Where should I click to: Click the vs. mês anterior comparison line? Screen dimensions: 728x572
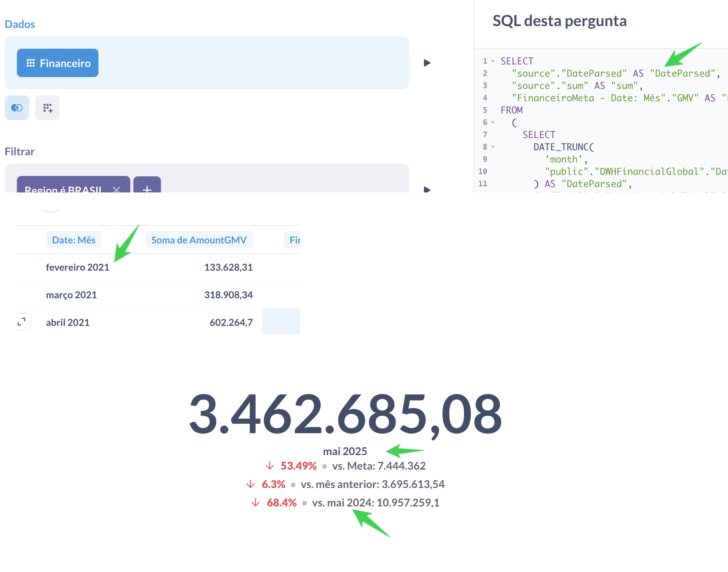[x=345, y=484]
